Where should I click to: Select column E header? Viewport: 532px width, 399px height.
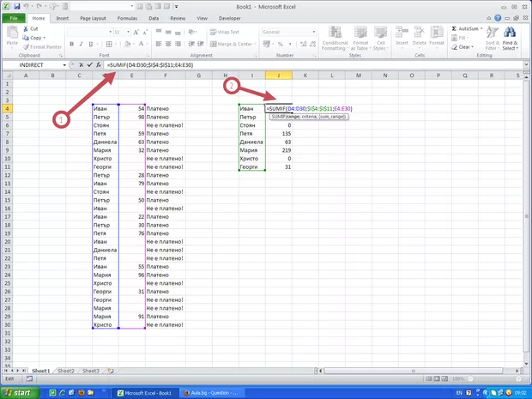[x=131, y=76]
